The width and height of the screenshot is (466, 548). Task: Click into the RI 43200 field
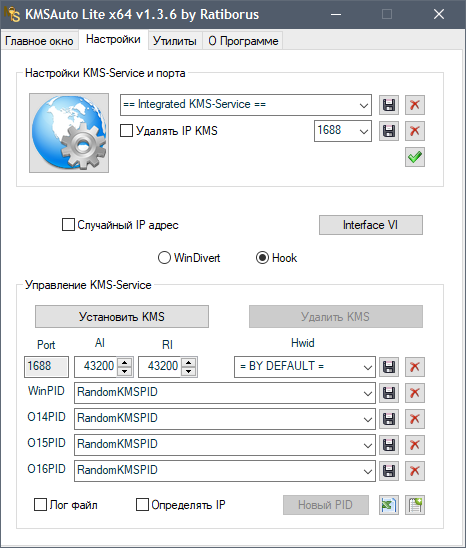coord(160,367)
